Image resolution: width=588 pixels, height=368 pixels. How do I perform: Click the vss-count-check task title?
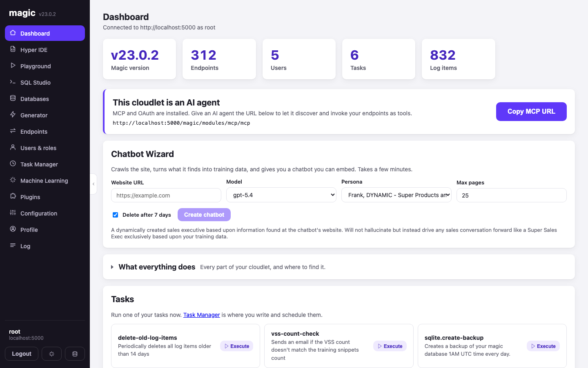[295, 334]
